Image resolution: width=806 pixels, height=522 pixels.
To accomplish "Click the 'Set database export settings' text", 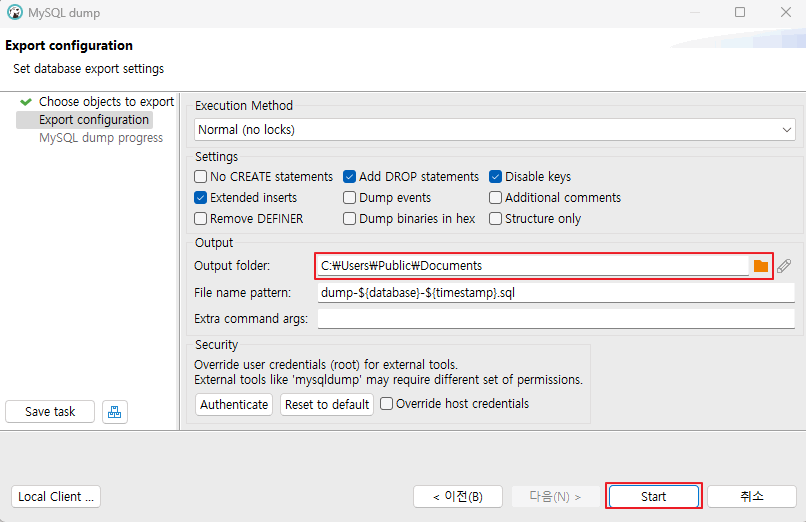I will (88, 69).
